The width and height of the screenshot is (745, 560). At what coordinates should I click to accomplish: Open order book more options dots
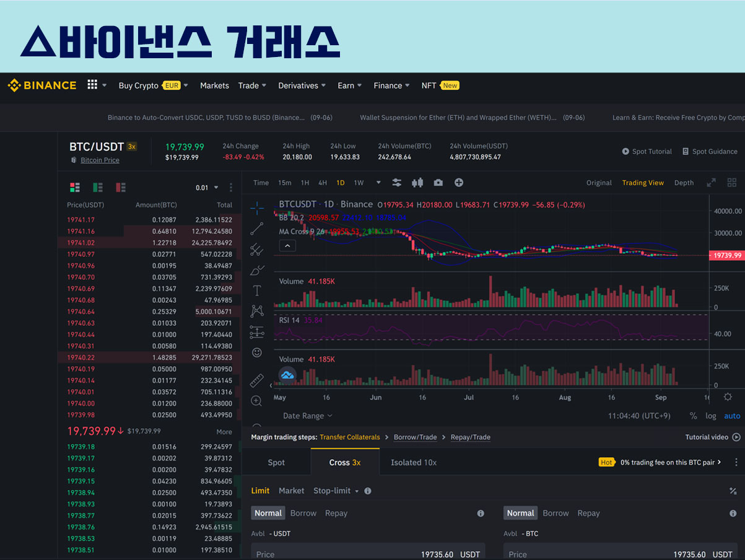[231, 187]
